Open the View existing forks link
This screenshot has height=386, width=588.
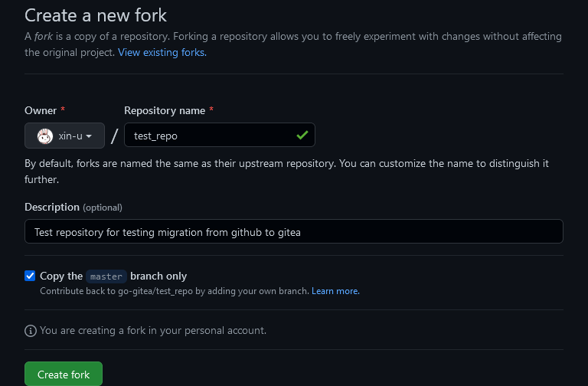click(x=162, y=52)
